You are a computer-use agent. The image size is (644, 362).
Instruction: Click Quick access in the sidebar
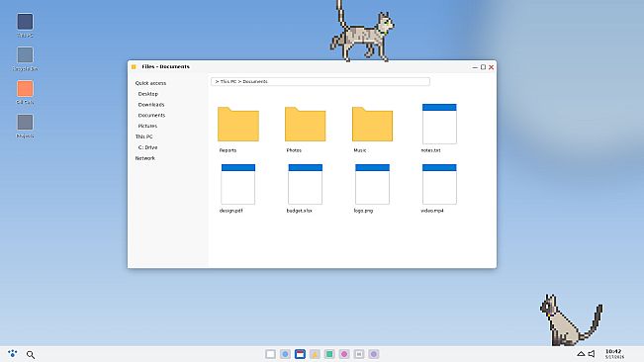coord(150,83)
